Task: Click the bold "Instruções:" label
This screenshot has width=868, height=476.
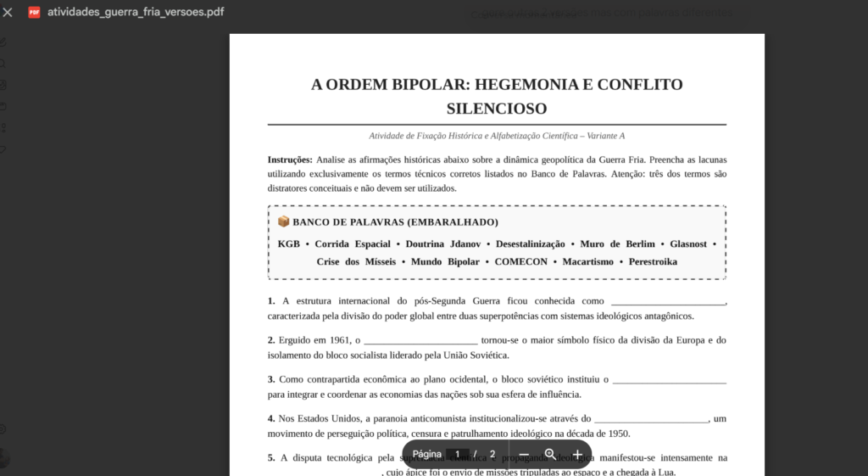Action: pos(290,160)
